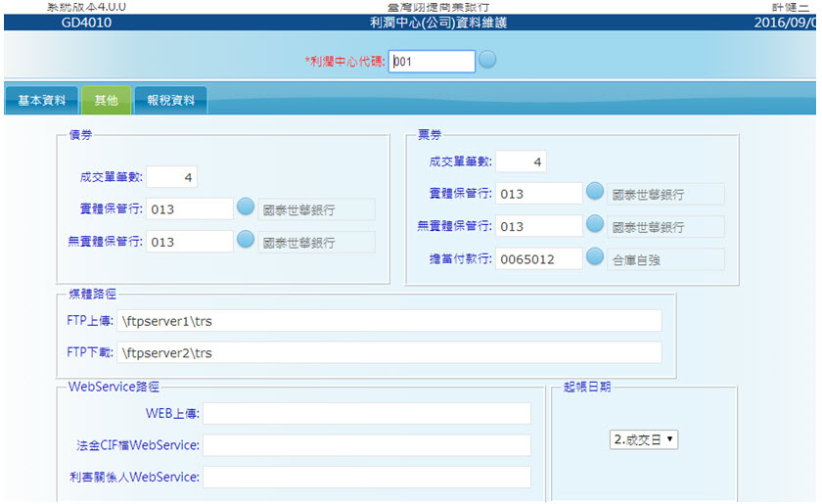This screenshot has height=504, width=822.
Task: Click 票券 成交單筆數 input field
Action: [x=521, y=161]
